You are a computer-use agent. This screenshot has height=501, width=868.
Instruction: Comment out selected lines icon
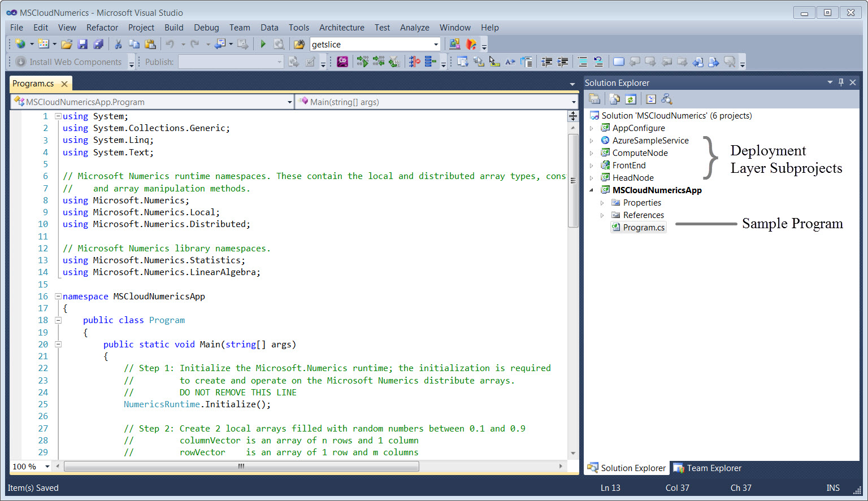pos(583,62)
